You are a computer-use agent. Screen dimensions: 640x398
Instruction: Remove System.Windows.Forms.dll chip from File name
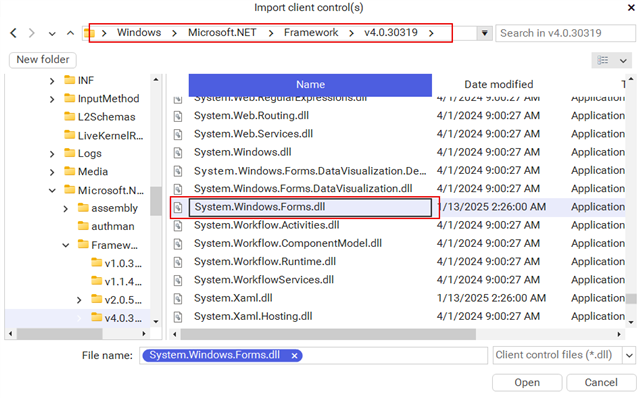(294, 356)
